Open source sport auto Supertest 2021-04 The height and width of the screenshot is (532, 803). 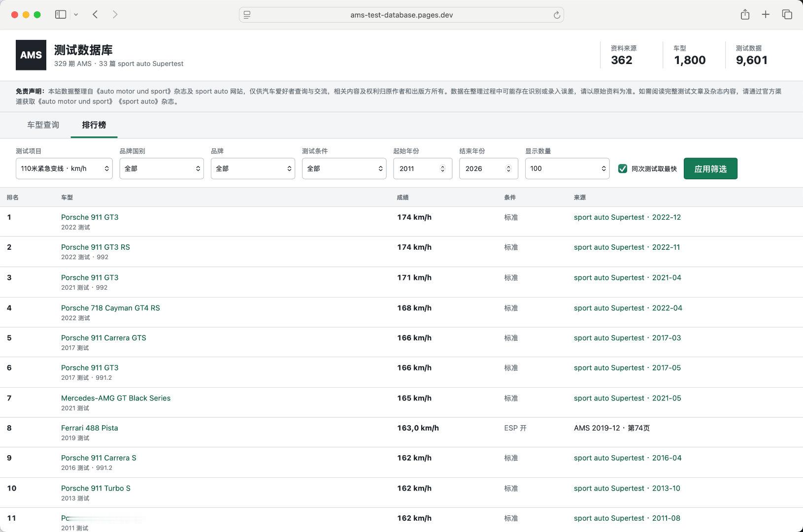click(x=628, y=278)
